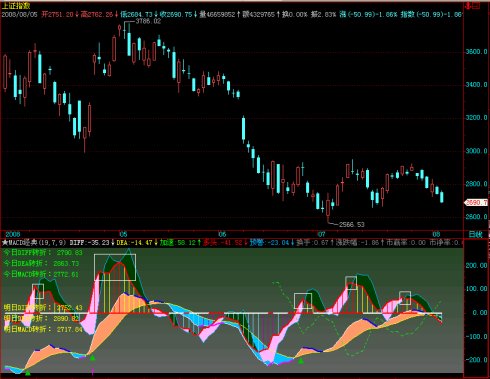Click the 日线 period label
The width and height of the screenshot is (490, 379).
pyautogui.click(x=475, y=234)
